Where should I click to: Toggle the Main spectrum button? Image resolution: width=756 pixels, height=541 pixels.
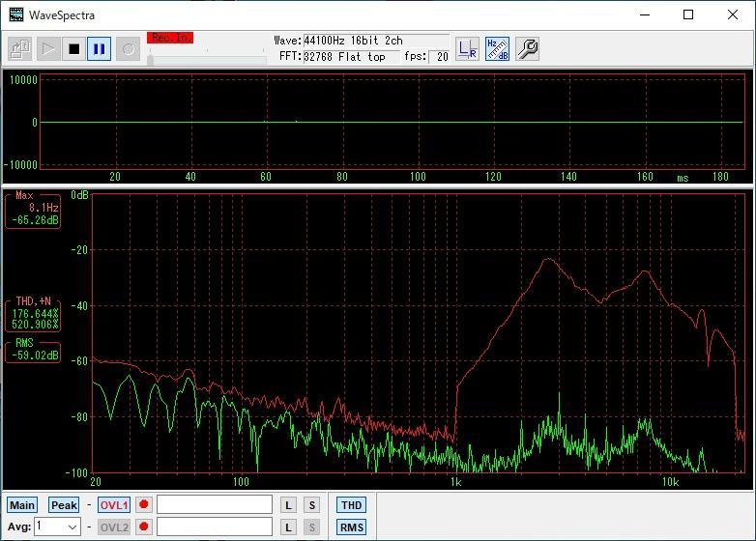tap(22, 505)
